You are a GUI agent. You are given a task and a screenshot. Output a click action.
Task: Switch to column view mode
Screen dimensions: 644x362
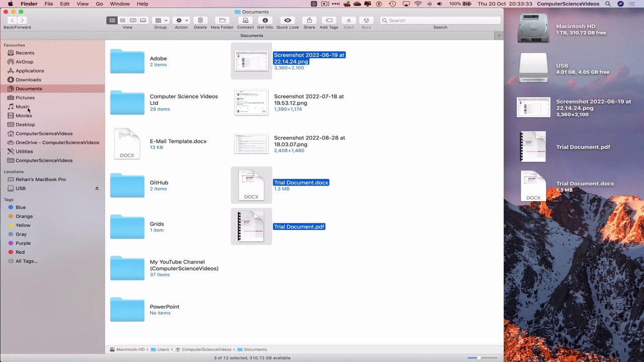[x=133, y=21]
